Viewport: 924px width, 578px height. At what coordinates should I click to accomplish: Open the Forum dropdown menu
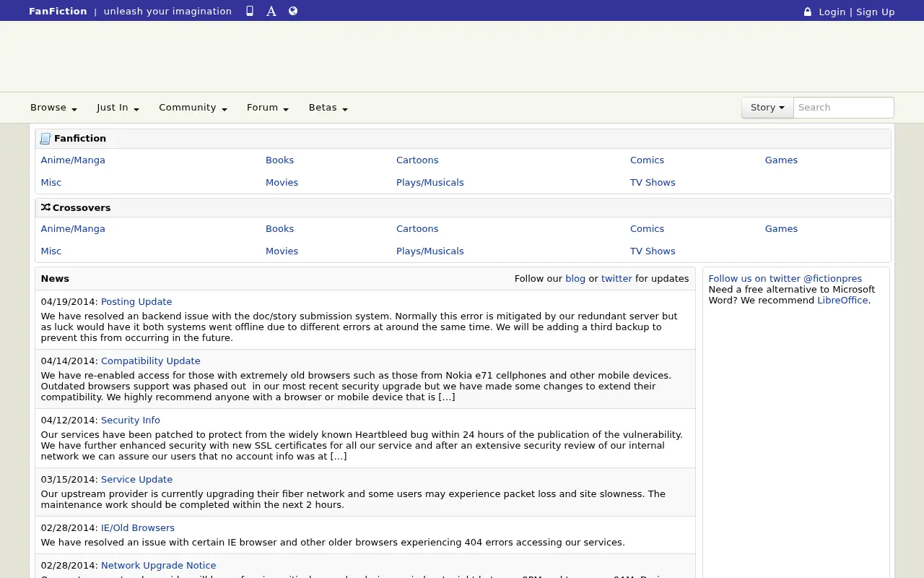click(x=268, y=108)
